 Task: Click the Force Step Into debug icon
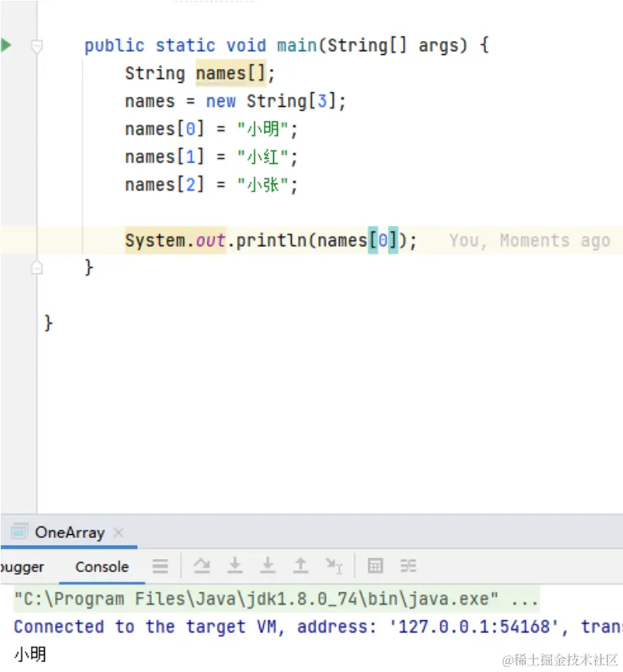(x=268, y=566)
